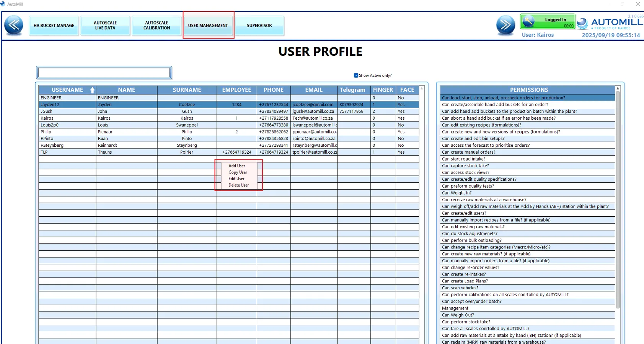This screenshot has height=344, width=644.
Task: Toggle Show Active only checkbox
Action: pyautogui.click(x=356, y=75)
